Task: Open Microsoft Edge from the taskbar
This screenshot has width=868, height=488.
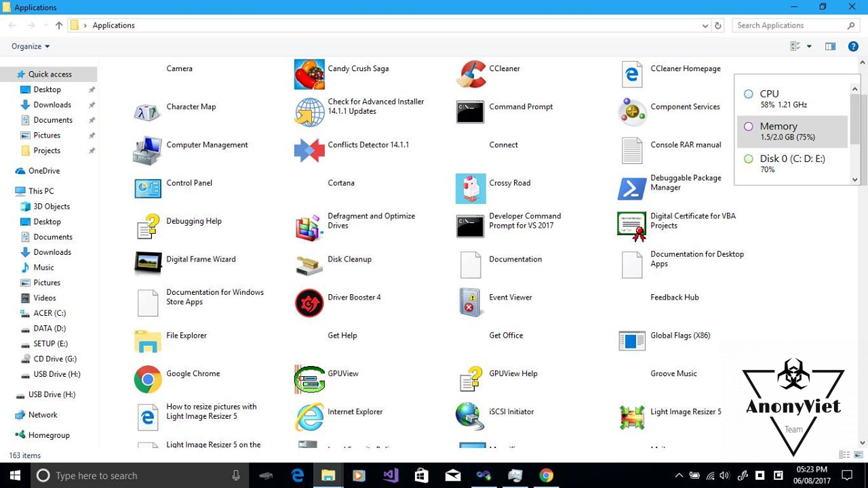Action: pos(297,476)
